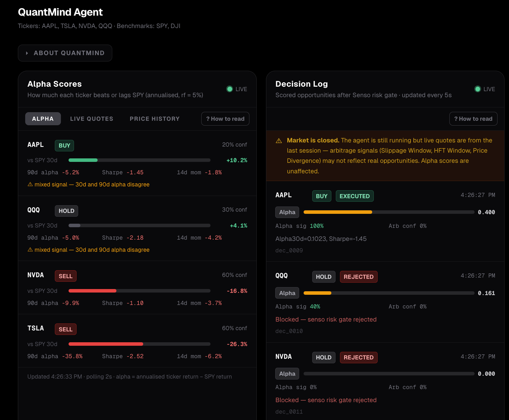Click the dec_0011 decision ID
The height and width of the screenshot is (420, 509).
pyautogui.click(x=289, y=411)
